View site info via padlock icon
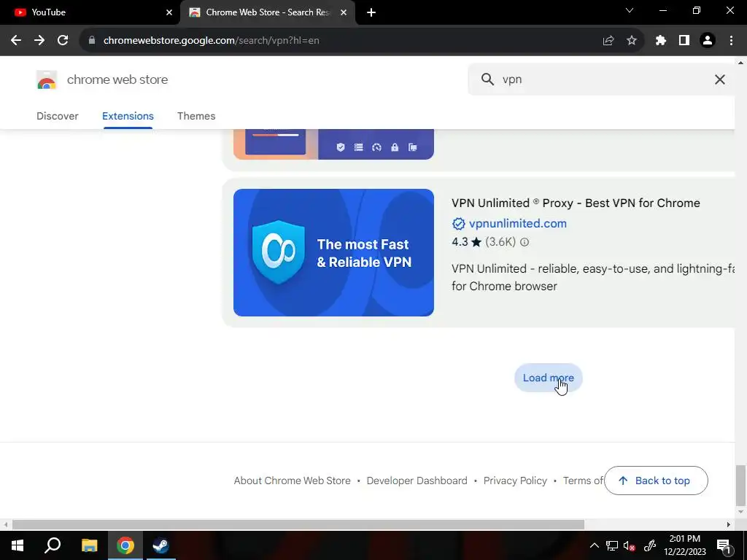747x560 pixels. 92,41
